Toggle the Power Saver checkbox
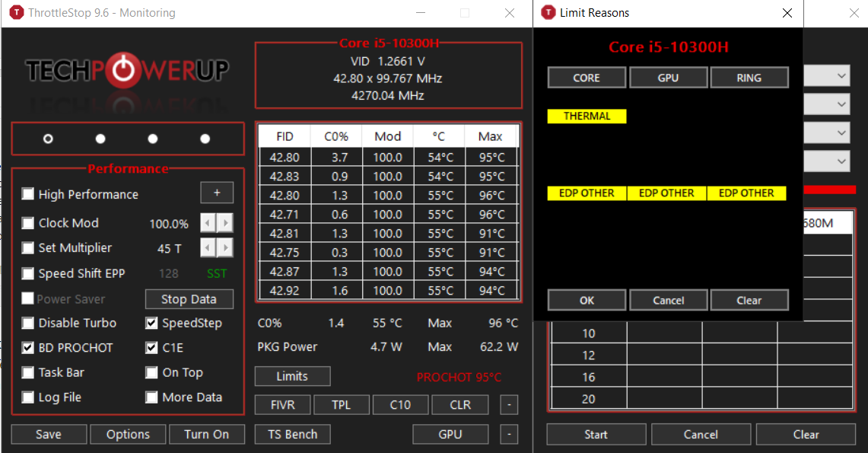This screenshot has width=868, height=453. 27,298
